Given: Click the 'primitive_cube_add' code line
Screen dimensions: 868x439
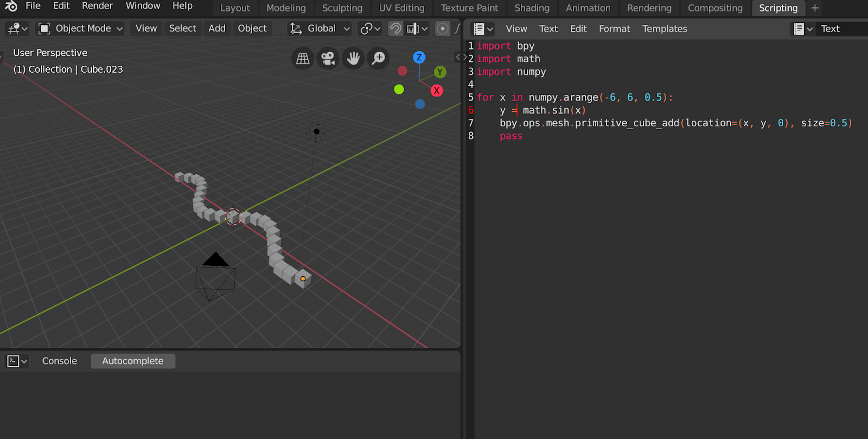Looking at the screenshot, I should 676,123.
